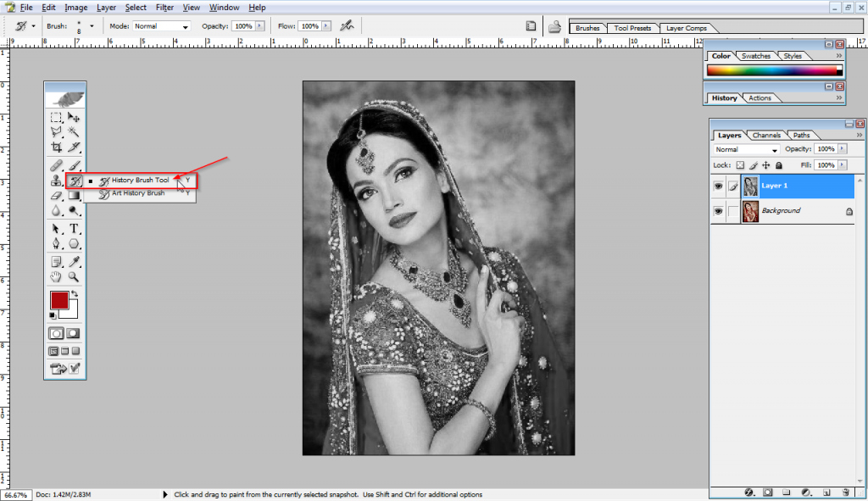Open the painting Mode dropdown in options bar
868x501 pixels.
pos(161,26)
